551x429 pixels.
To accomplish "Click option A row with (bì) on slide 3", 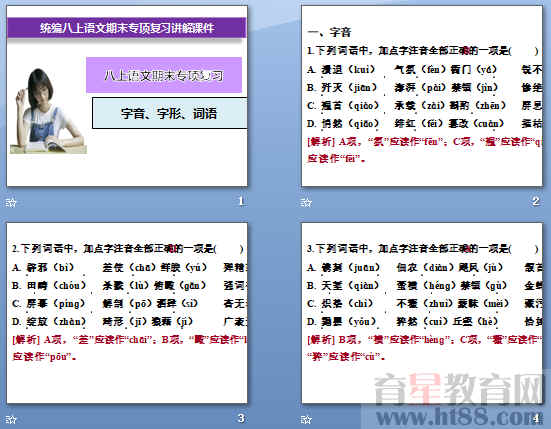I will 129,268.
